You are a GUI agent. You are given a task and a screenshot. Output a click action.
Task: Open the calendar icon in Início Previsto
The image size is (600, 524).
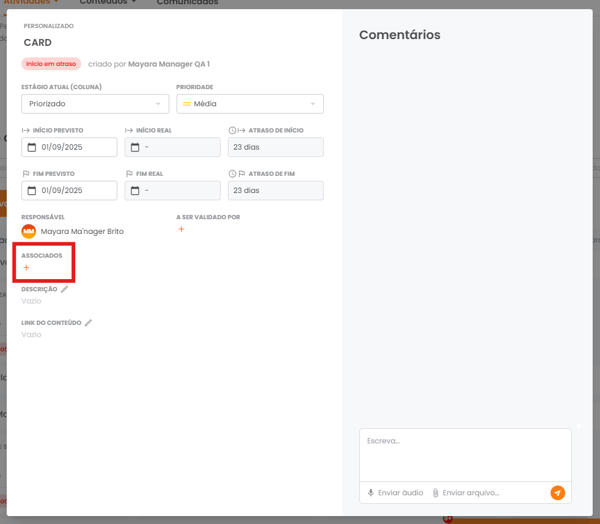32,148
